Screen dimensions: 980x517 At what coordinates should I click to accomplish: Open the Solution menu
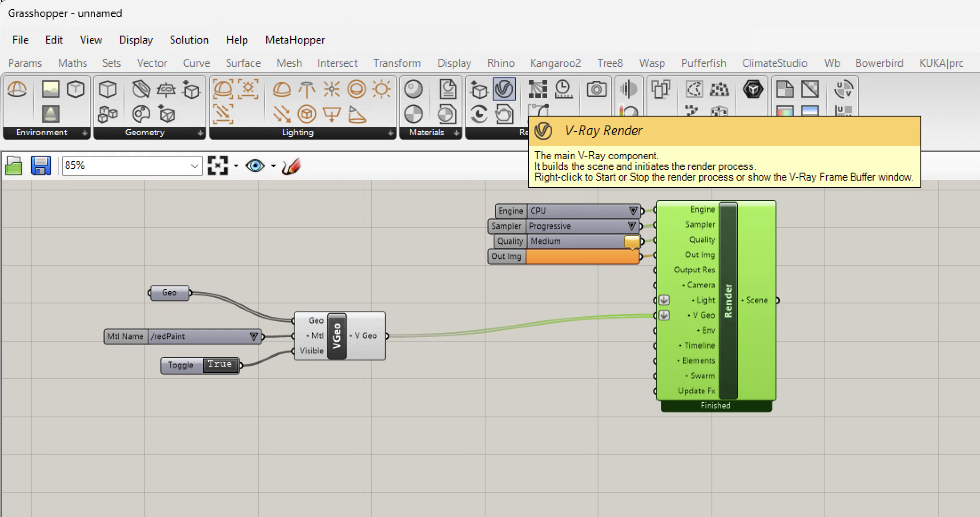coord(189,40)
